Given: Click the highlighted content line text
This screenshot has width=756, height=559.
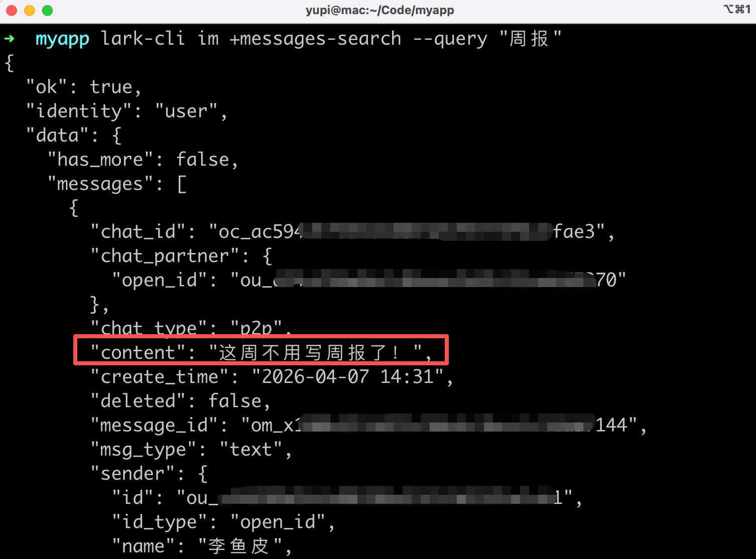Looking at the screenshot, I should point(261,352).
